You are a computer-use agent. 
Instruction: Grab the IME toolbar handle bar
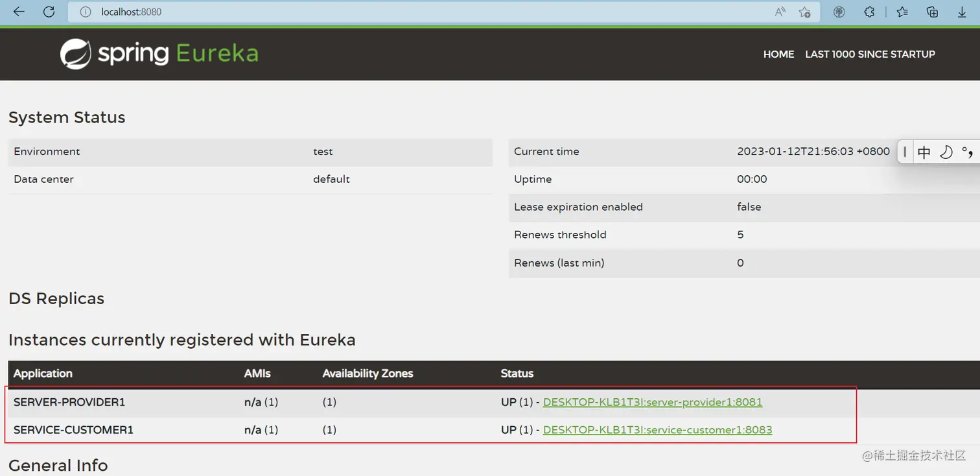click(x=905, y=152)
